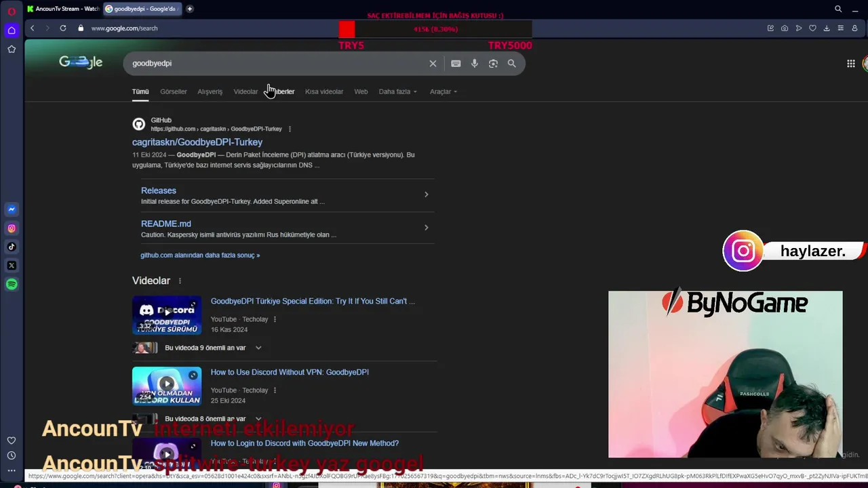Open 'How to Use Discord Without VPN' link
The height and width of the screenshot is (488, 868).
(x=290, y=372)
